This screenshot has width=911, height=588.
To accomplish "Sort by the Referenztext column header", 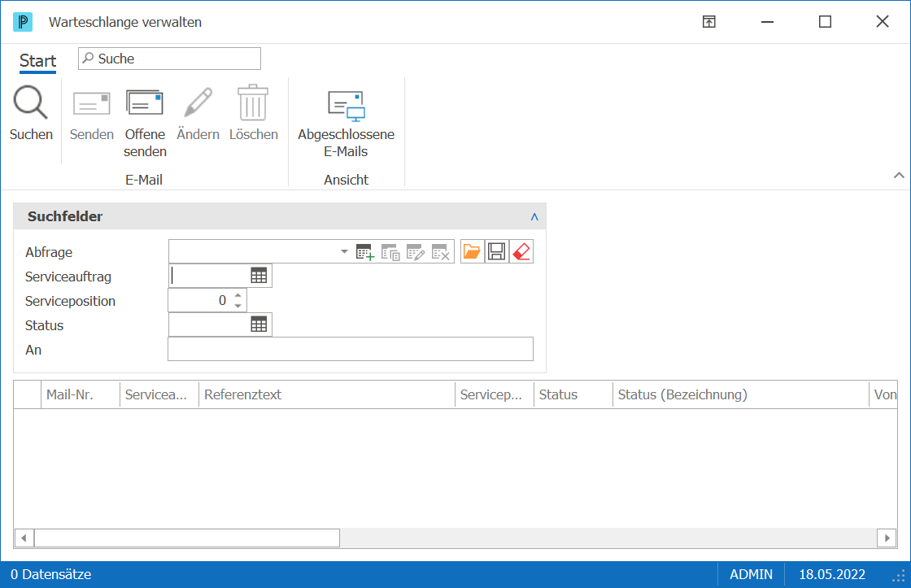I will click(326, 394).
